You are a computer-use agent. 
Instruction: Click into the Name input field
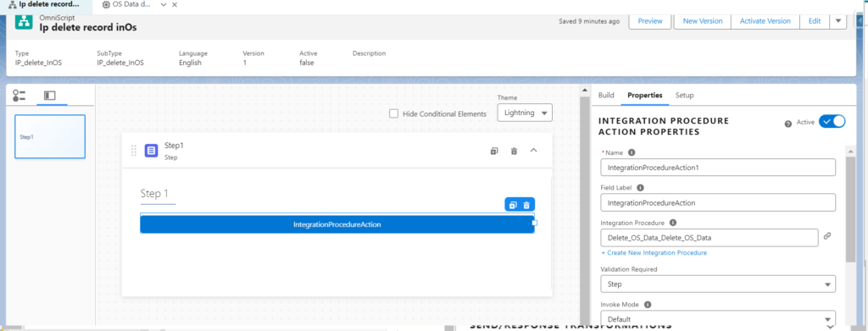(x=718, y=167)
